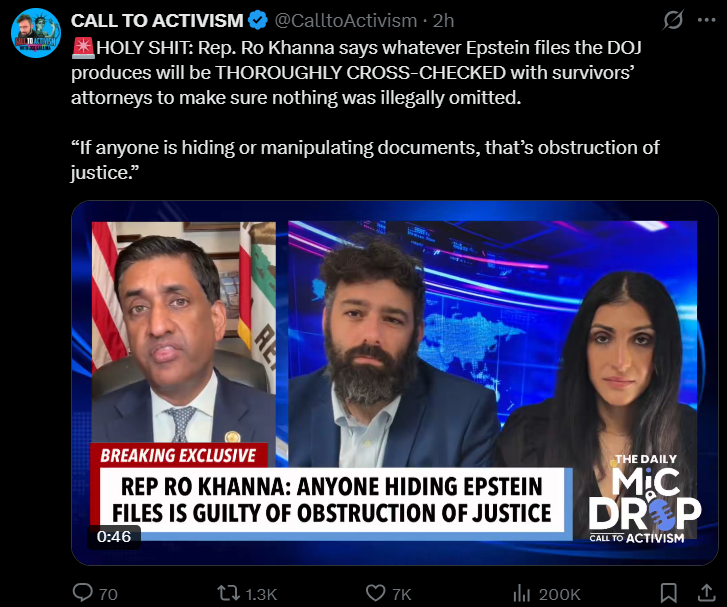Click the quoted obstruction of justice text

click(x=365, y=160)
